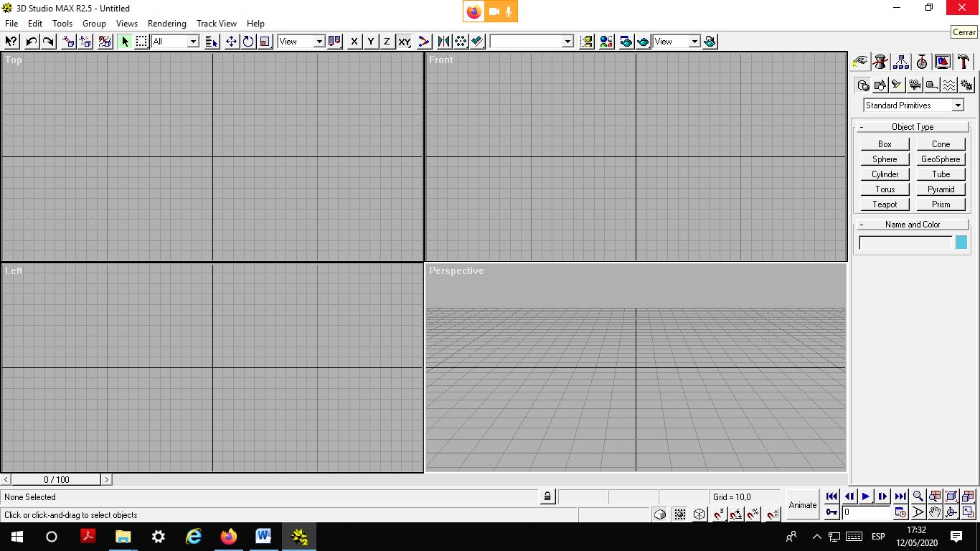Select the Select and Rotate tool
The width and height of the screenshot is (980, 551).
tap(248, 41)
